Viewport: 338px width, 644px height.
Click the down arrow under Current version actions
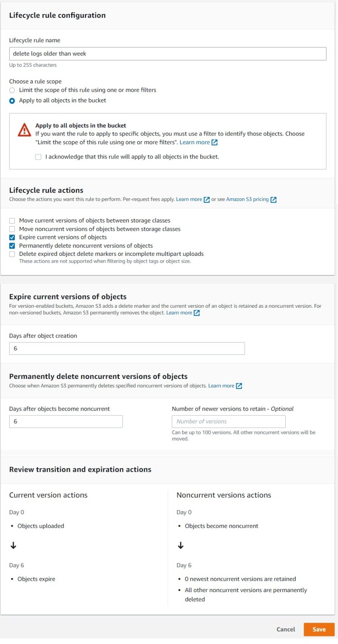pos(14,545)
